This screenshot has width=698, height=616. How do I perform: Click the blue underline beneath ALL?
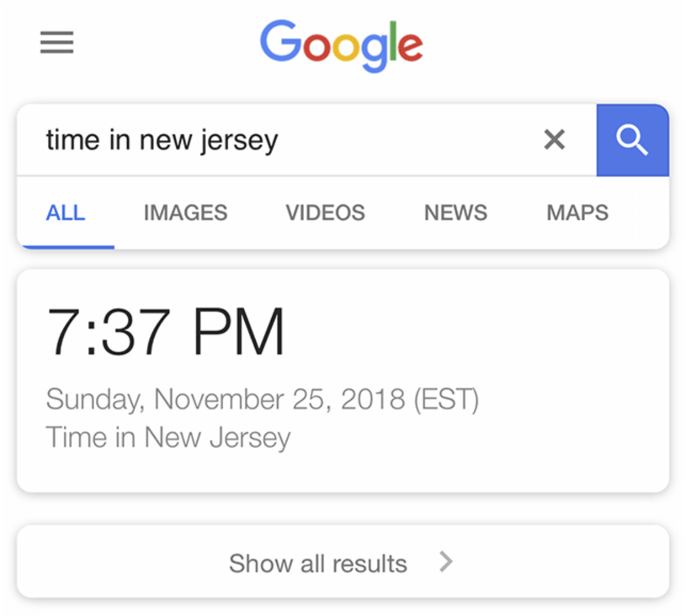[x=68, y=247]
